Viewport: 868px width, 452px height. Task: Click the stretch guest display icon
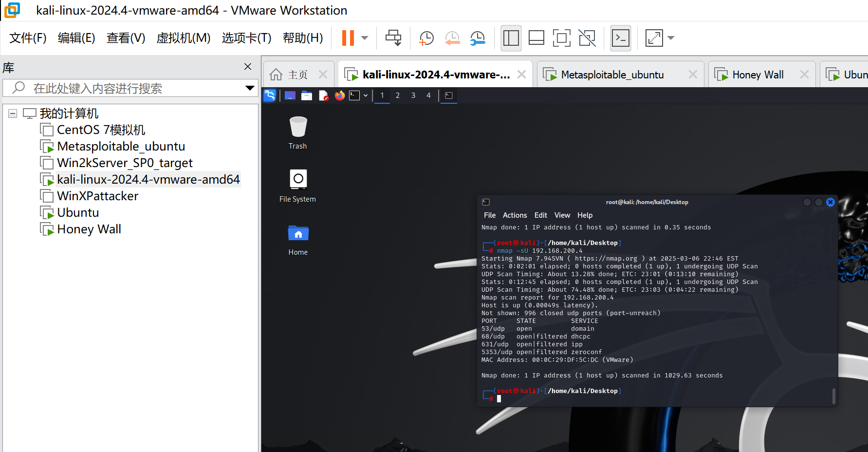pyautogui.click(x=654, y=38)
